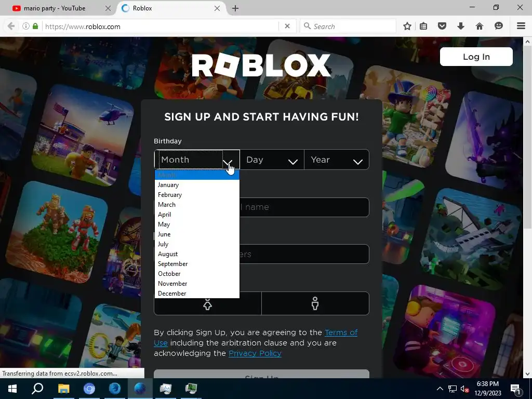Open the taskbar clock and date
532x399 pixels.
coord(488,389)
